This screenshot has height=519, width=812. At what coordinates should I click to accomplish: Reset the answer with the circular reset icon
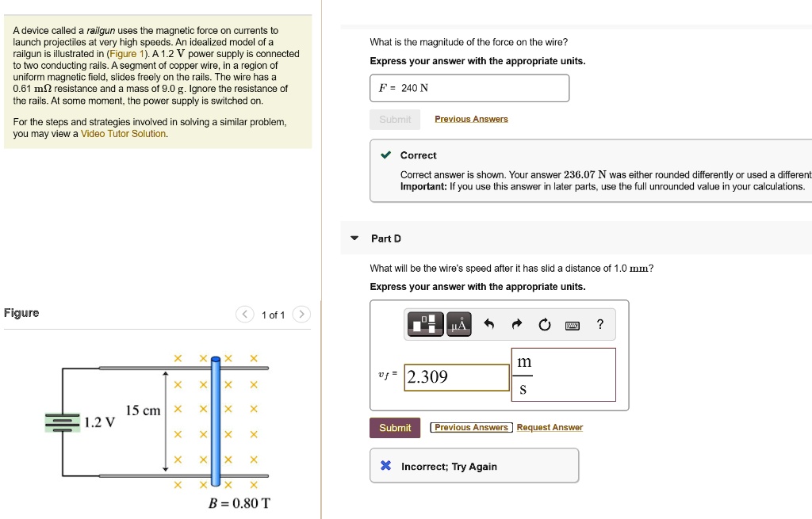point(546,322)
